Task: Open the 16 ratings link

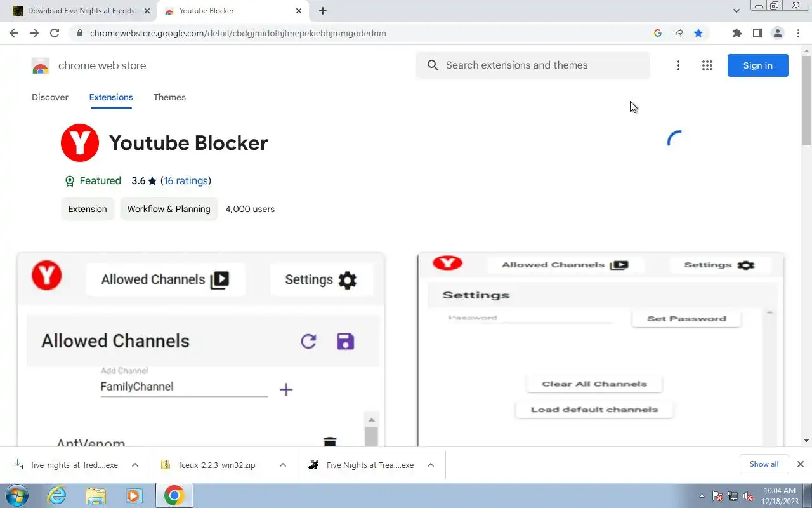Action: 186,181
